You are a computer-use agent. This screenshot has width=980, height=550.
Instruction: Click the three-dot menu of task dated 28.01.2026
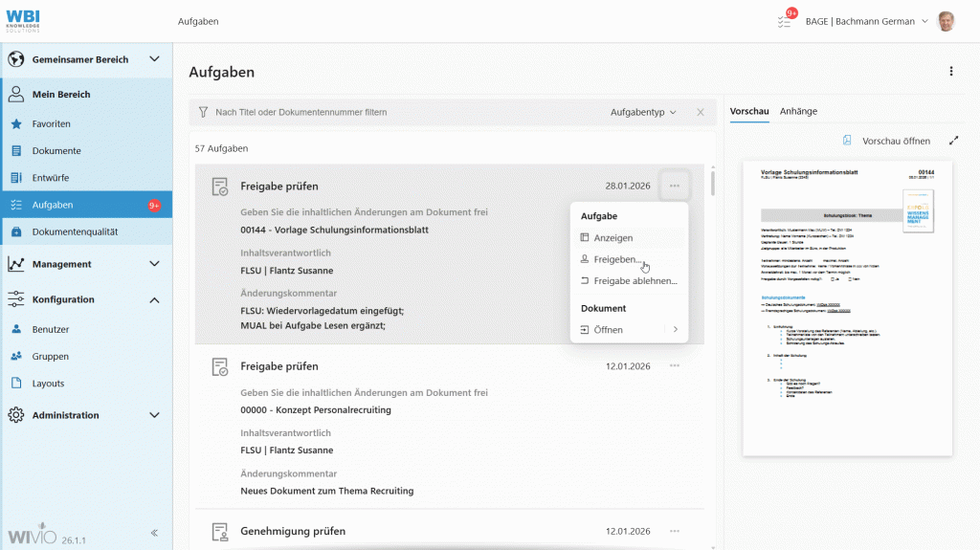[x=675, y=186]
